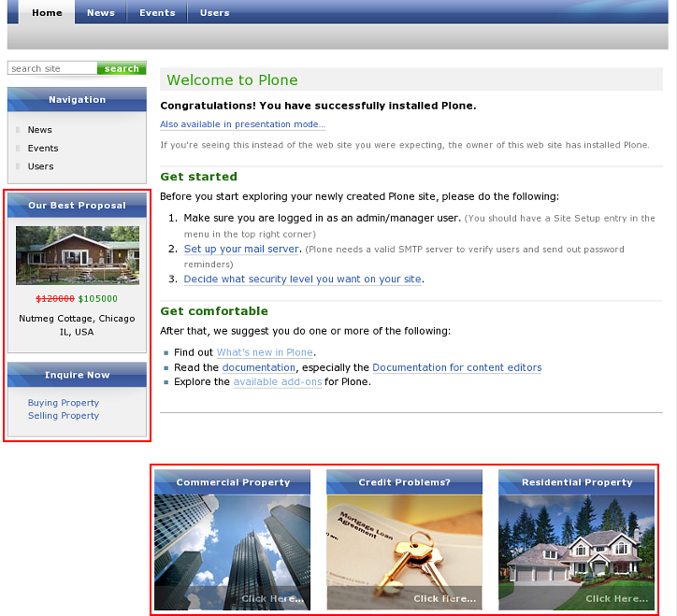Click the Get started heading
This screenshot has width=677, height=616.
click(x=198, y=177)
